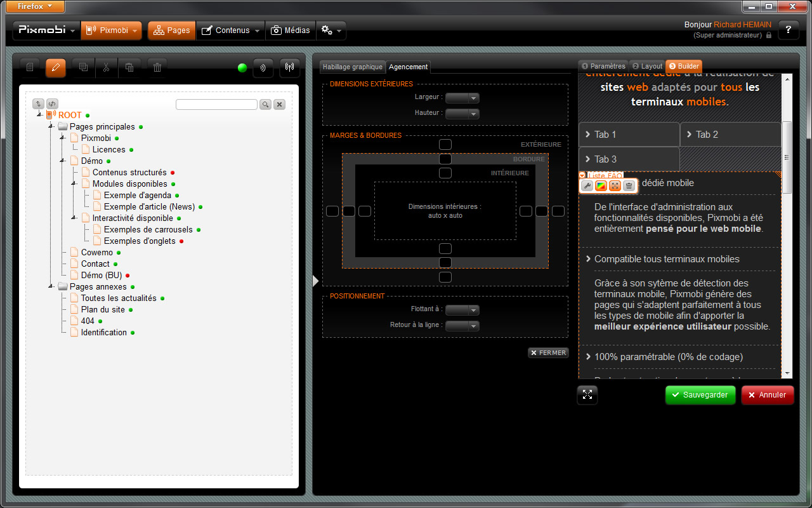Click the Sauvegarder button
Image resolution: width=812 pixels, height=508 pixels.
[x=700, y=395]
